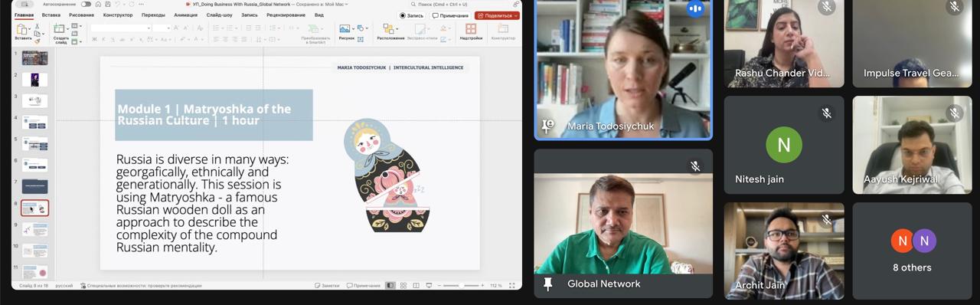Open the font size combo box
The width and height of the screenshot is (980, 305).
(x=161, y=28)
